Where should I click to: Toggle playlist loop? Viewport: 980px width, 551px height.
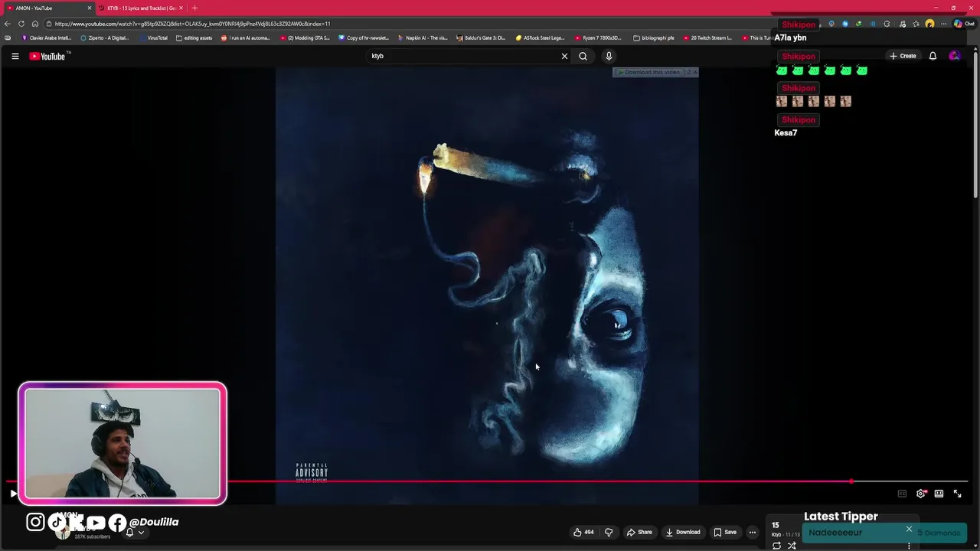coord(776,546)
